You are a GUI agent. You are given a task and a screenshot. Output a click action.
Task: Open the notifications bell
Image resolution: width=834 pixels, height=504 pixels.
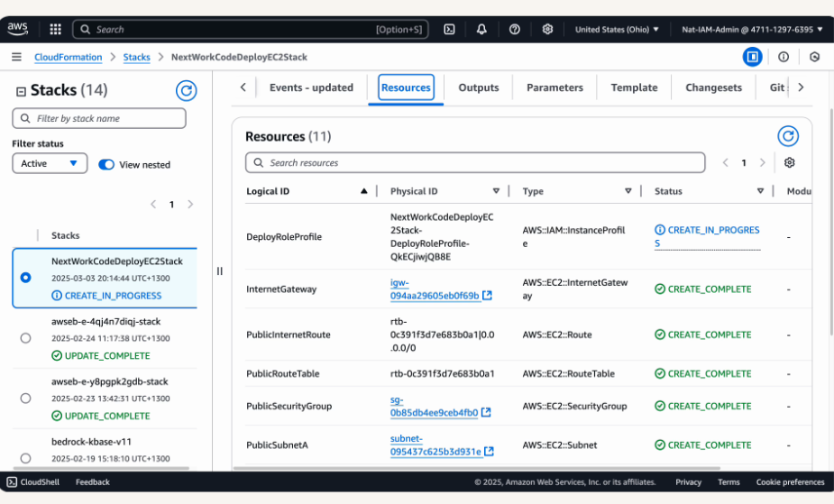tap(481, 29)
